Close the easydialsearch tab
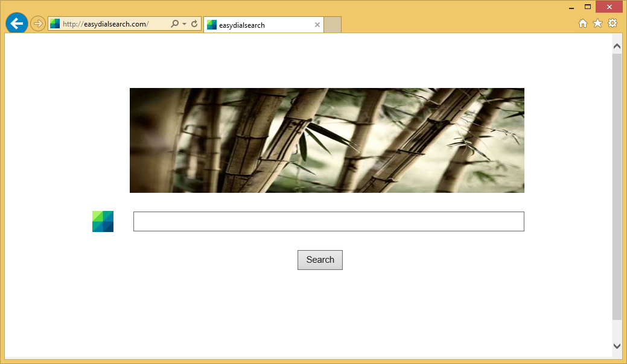 [317, 25]
